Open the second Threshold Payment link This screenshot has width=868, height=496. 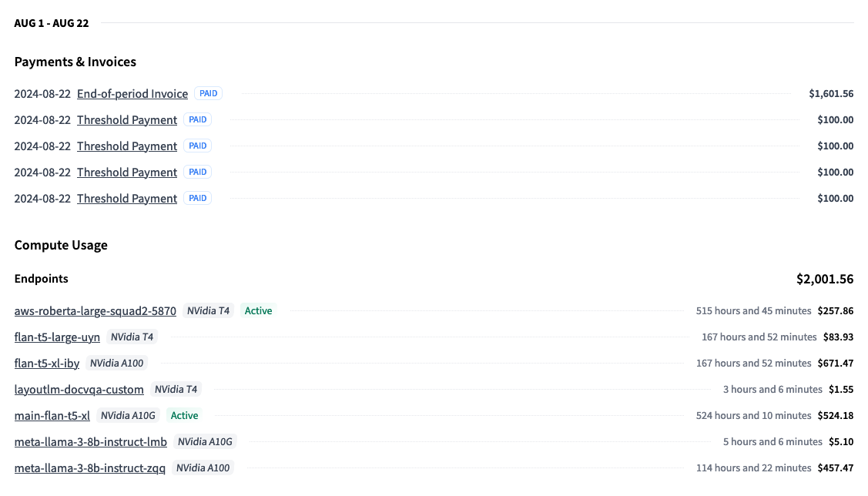point(127,146)
